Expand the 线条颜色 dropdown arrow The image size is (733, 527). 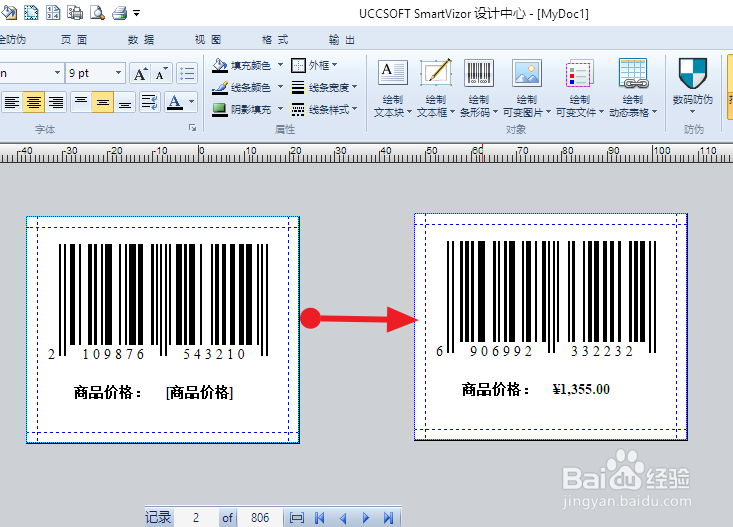(280, 87)
